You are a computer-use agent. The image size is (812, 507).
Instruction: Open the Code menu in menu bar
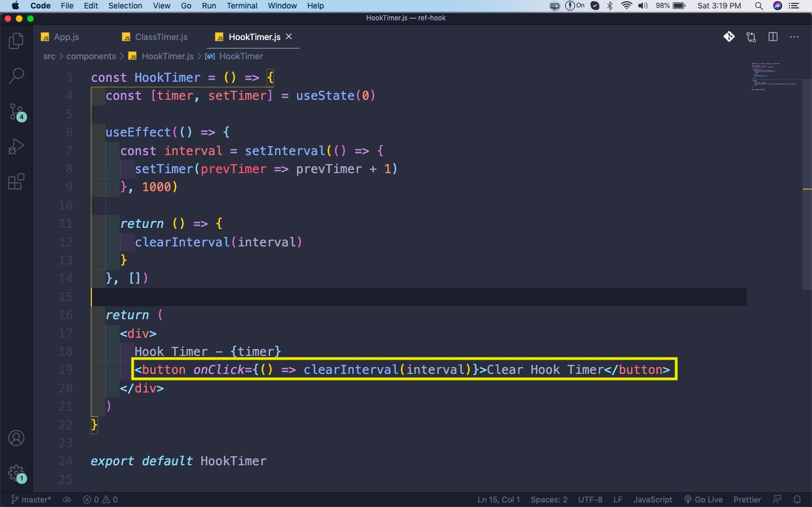pos(41,6)
